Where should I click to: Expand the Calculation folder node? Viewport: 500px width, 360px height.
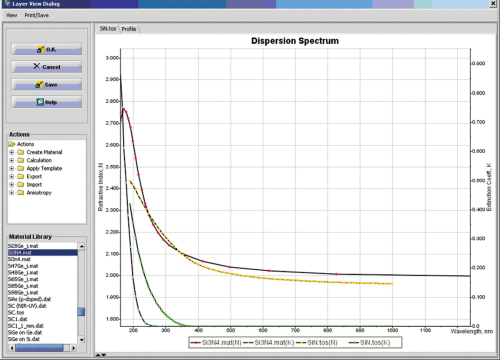(12, 160)
